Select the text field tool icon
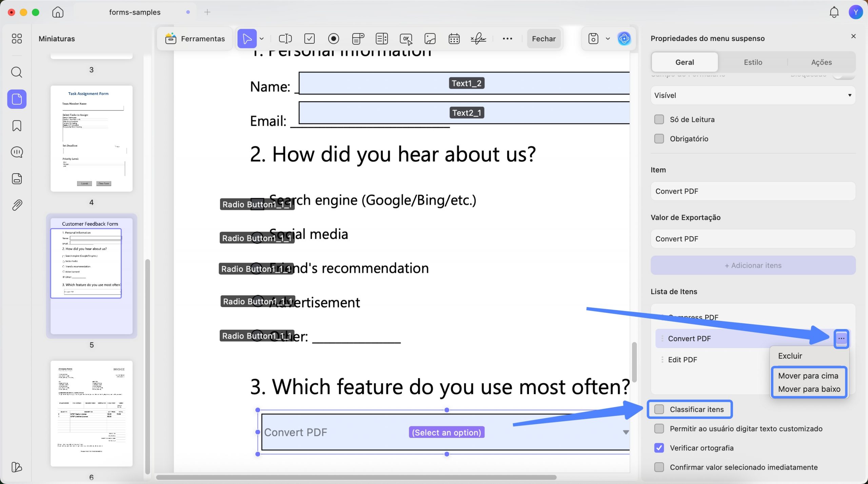Image resolution: width=868 pixels, height=484 pixels. pos(285,39)
